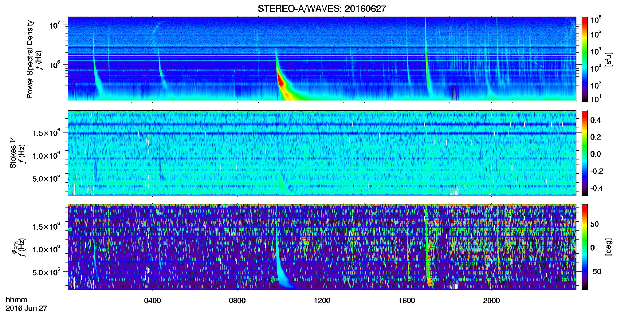Click the 1.5×10⁶ tick of the Stokes V panel

click(x=46, y=132)
